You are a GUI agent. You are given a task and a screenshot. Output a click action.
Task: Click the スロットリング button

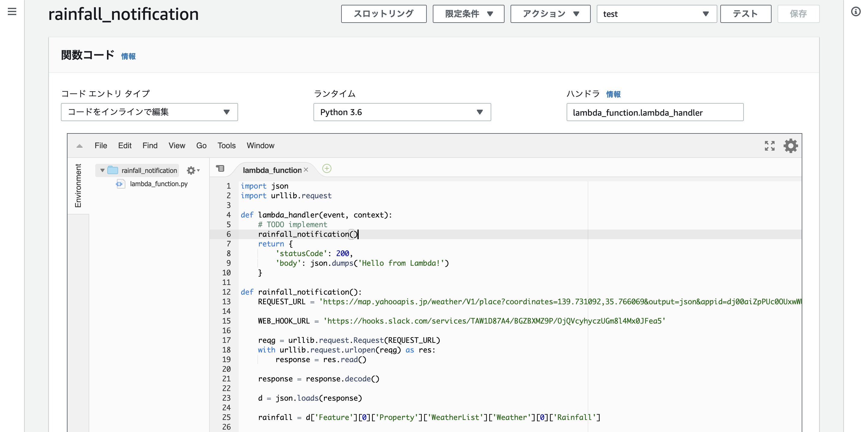coord(384,14)
